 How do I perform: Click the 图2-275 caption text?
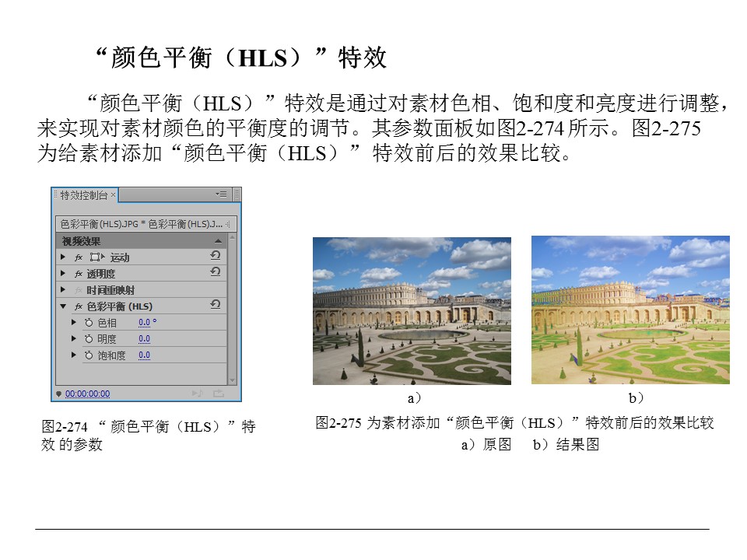pyautogui.click(x=514, y=422)
